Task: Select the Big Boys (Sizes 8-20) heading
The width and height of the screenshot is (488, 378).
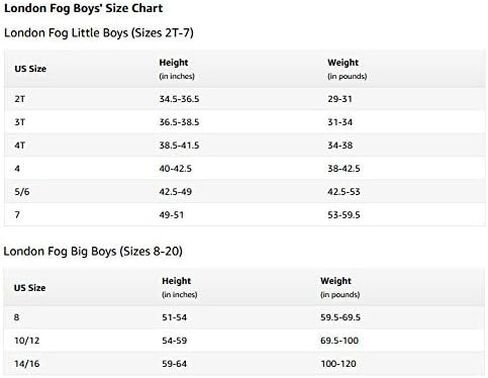Action: [93, 251]
